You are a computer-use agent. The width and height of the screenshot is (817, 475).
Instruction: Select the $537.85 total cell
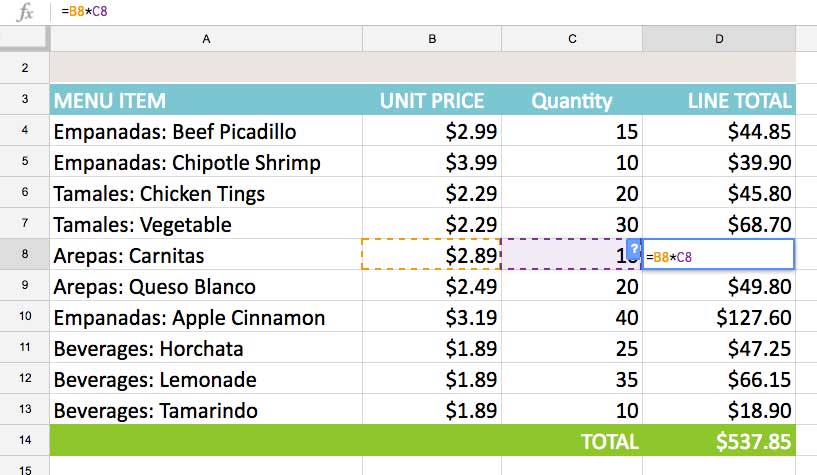[719, 441]
